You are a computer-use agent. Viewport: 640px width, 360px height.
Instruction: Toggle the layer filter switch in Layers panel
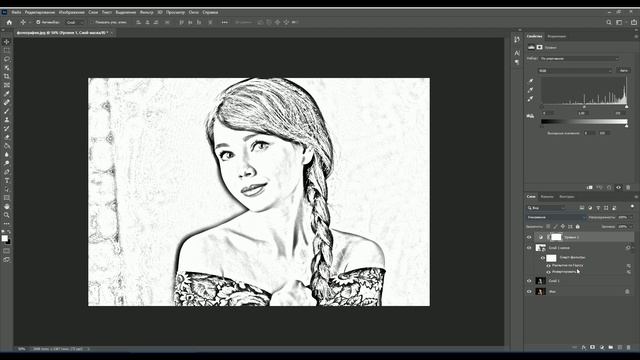(632, 207)
